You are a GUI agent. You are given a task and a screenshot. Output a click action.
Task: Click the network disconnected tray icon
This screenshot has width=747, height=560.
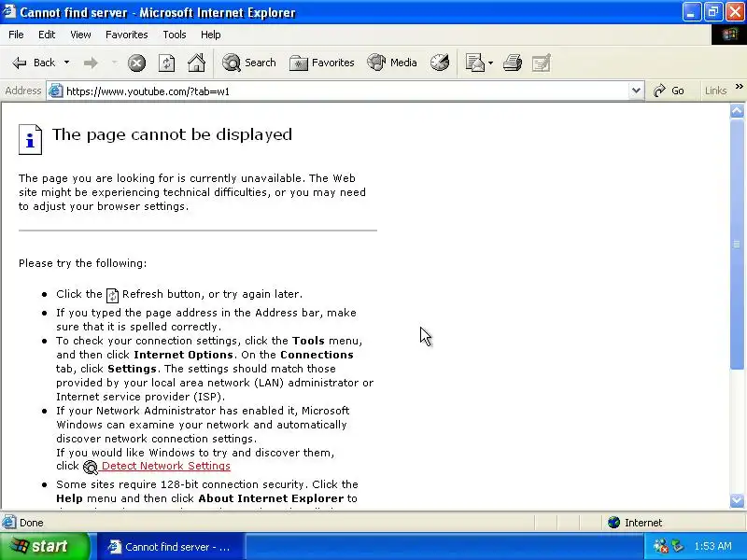pyautogui.click(x=660, y=546)
